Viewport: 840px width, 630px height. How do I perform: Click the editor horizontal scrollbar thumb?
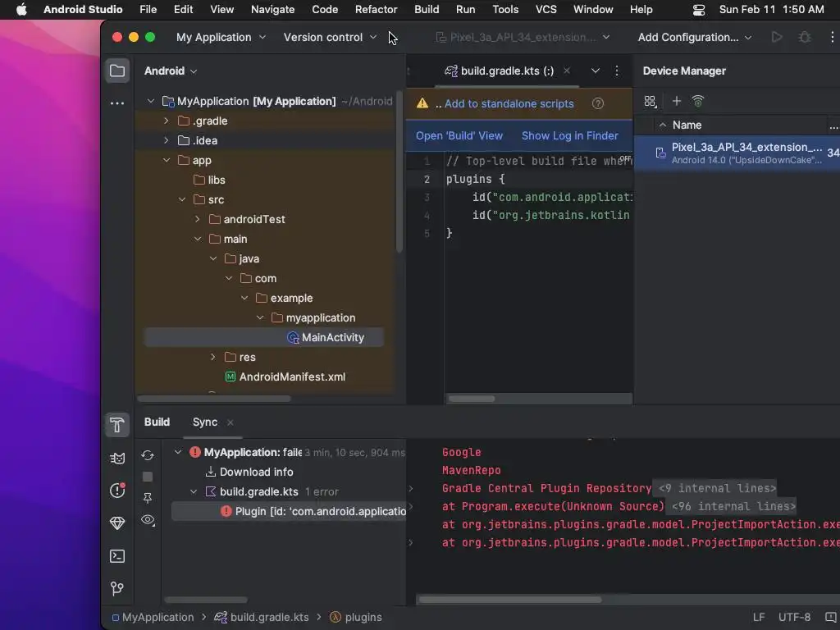[472, 399]
